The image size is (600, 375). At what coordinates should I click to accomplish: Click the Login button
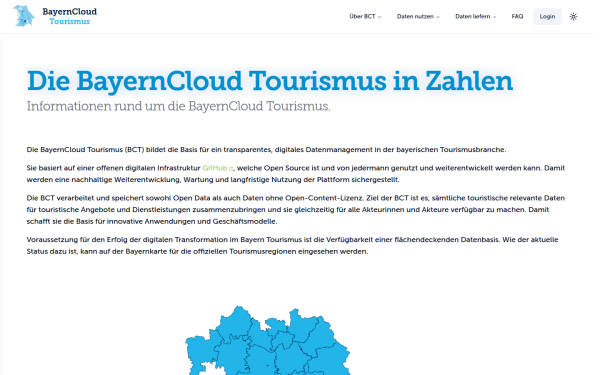[547, 16]
